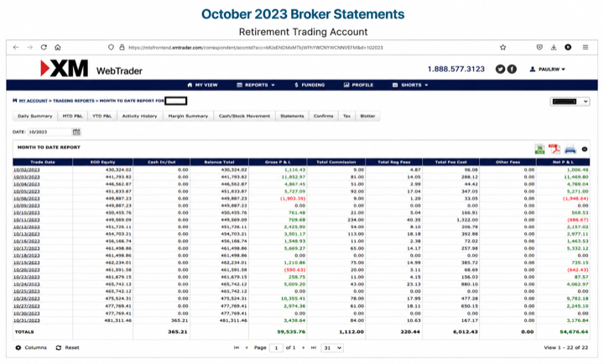Switch to YTD P&L tab
The height and width of the screenshot is (364, 604).
pyautogui.click(x=102, y=116)
